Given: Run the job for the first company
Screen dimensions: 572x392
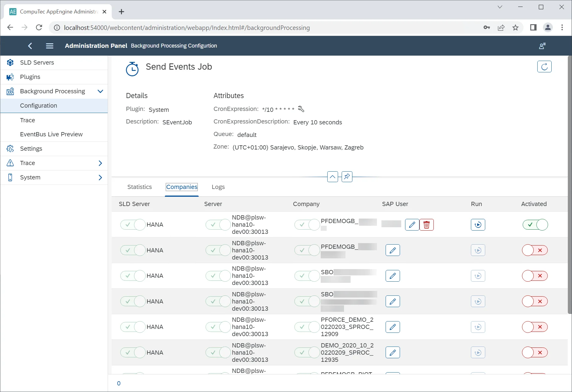Looking at the screenshot, I should coord(478,225).
